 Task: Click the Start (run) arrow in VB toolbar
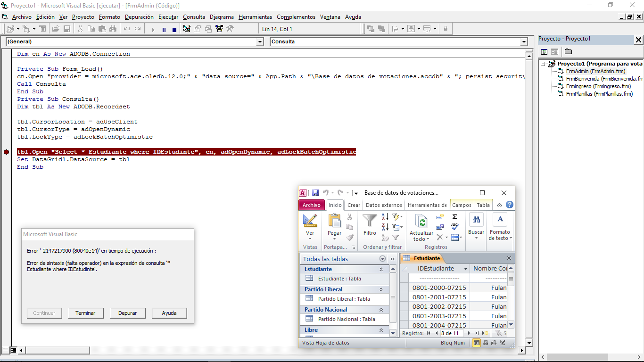[x=153, y=29]
